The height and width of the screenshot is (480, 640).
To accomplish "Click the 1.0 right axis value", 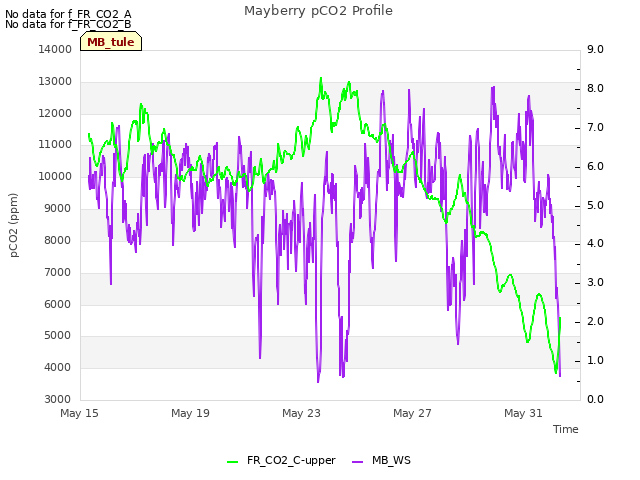I will (x=595, y=360).
